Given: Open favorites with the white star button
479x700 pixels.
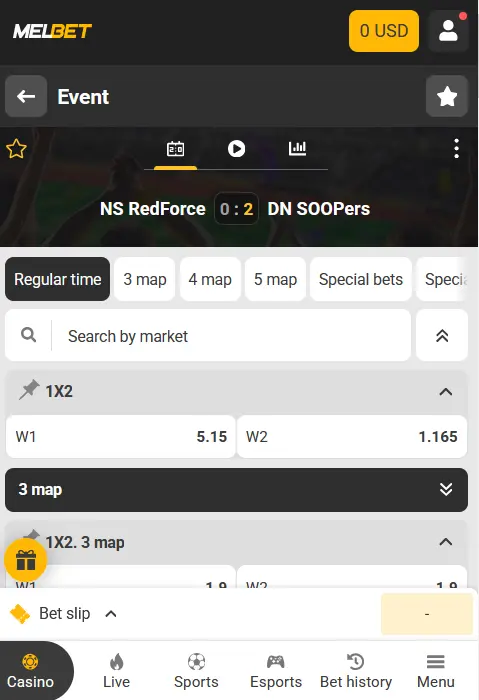Looking at the screenshot, I should (x=446, y=96).
